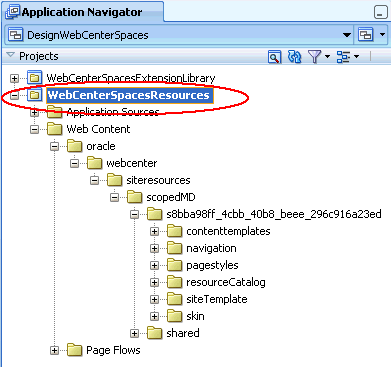The width and height of the screenshot is (391, 367).
Task: Select the shared folder label
Action: click(x=183, y=333)
